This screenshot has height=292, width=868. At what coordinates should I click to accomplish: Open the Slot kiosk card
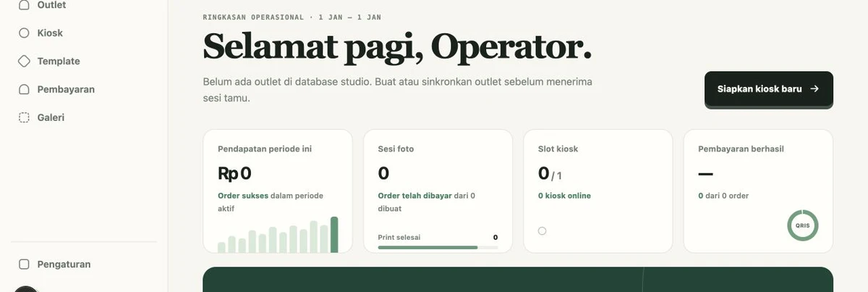click(x=598, y=191)
